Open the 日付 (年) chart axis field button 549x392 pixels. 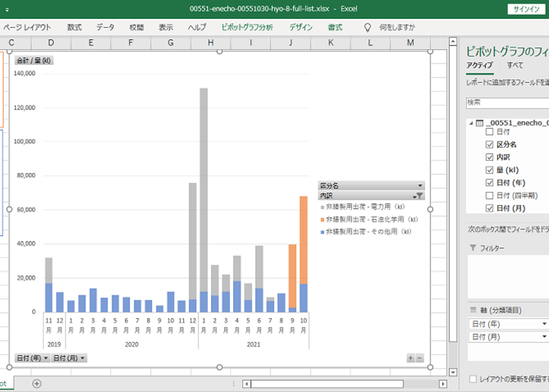[x=33, y=358]
